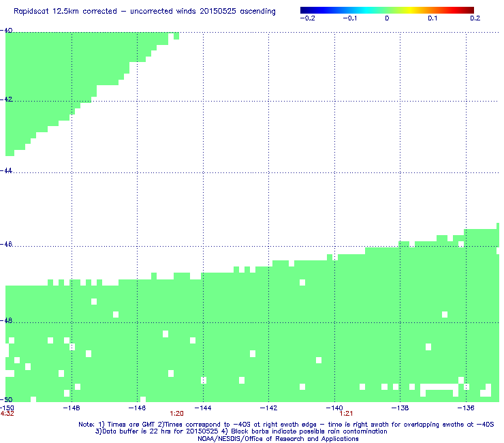This screenshot has height=443, width=504.
Task: Click the -0.1 color bar label
Action: point(349,18)
